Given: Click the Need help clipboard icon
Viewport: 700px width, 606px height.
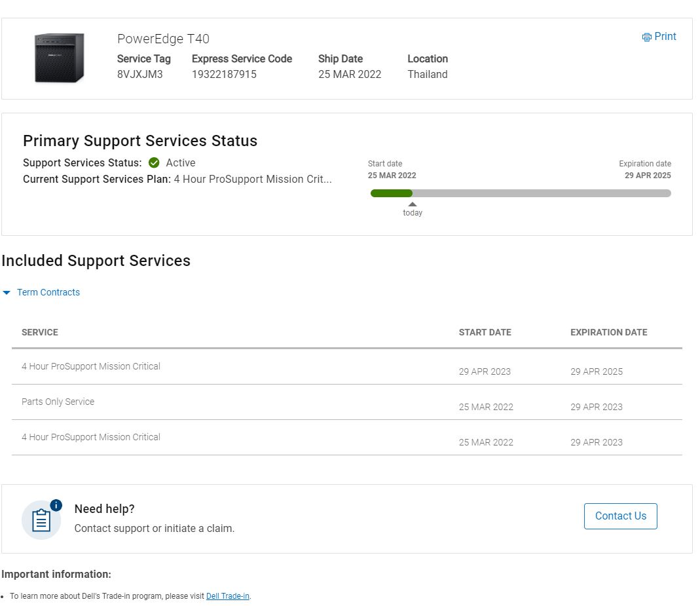Looking at the screenshot, I should tap(41, 520).
